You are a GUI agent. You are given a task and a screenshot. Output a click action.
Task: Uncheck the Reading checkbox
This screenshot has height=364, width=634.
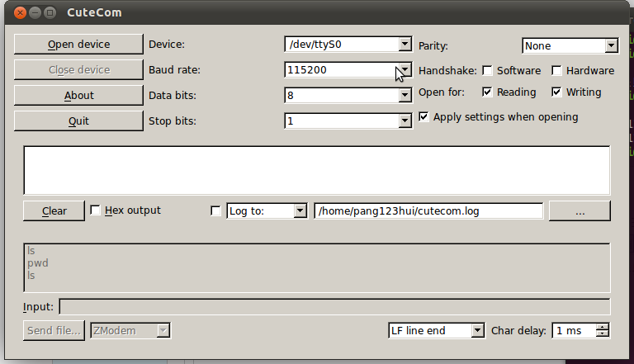487,92
